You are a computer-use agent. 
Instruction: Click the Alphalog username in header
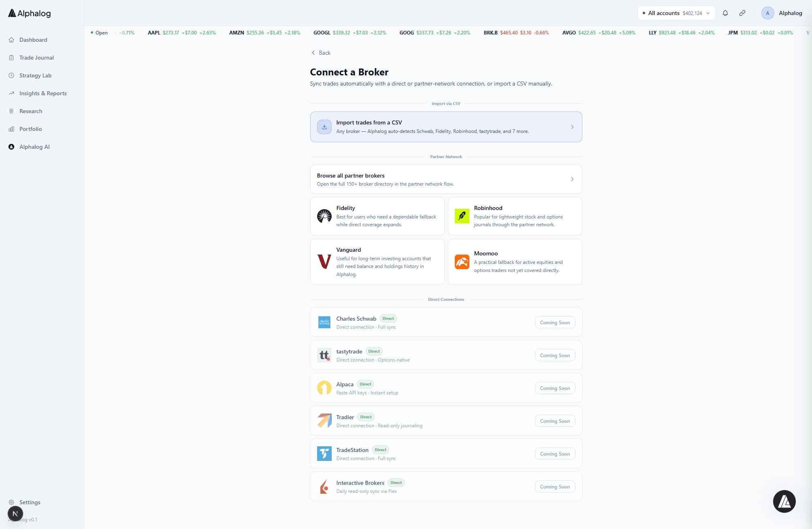790,13
